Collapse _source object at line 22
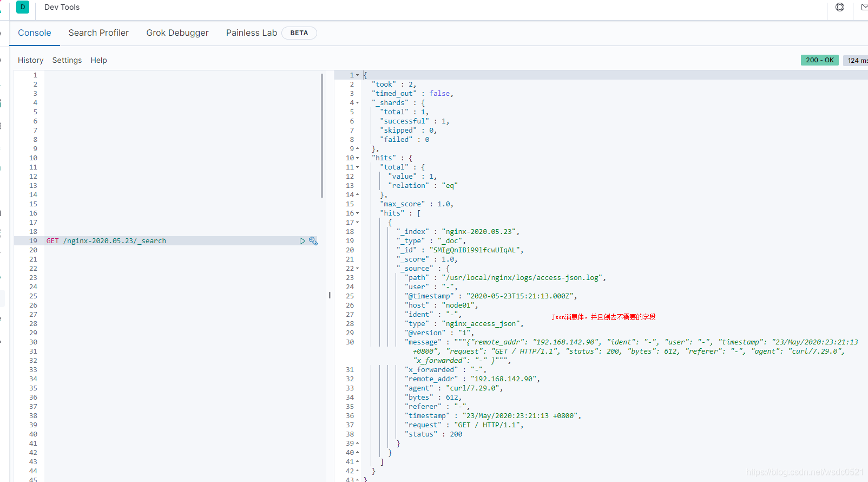Image resolution: width=868 pixels, height=482 pixels. (357, 269)
